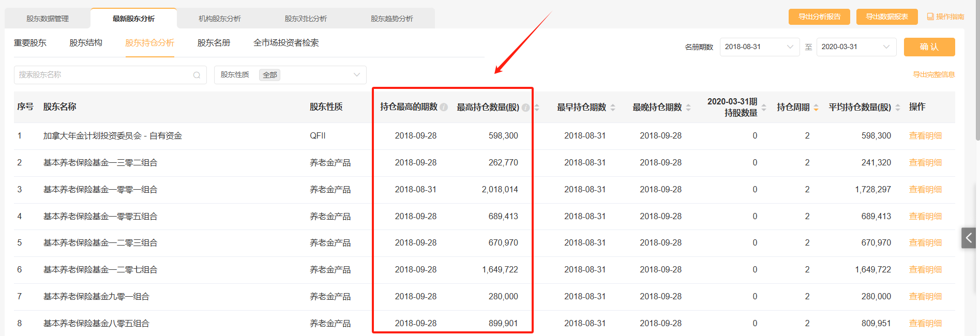Click the highest holding value 262,770
The image size is (980, 336).
click(503, 163)
